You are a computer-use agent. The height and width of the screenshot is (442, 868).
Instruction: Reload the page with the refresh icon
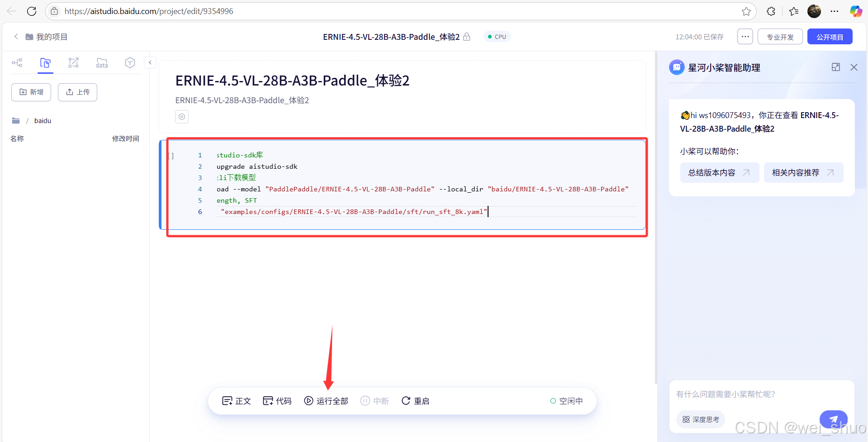click(x=32, y=11)
